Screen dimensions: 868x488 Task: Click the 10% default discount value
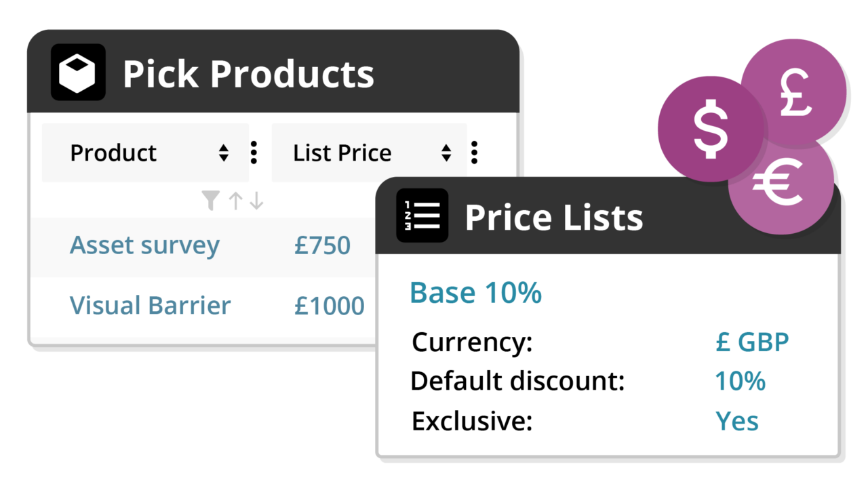coord(740,381)
